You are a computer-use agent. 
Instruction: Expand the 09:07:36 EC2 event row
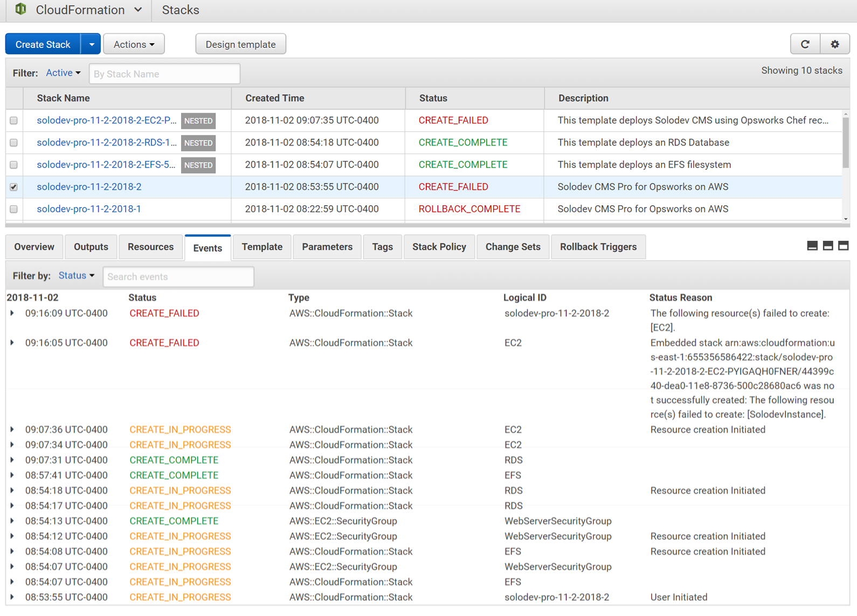click(12, 430)
